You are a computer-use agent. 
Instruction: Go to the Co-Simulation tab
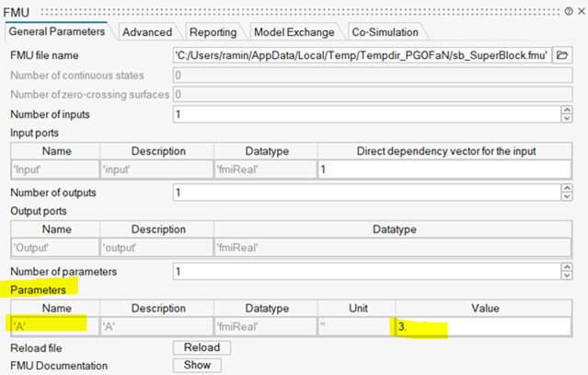pyautogui.click(x=385, y=32)
